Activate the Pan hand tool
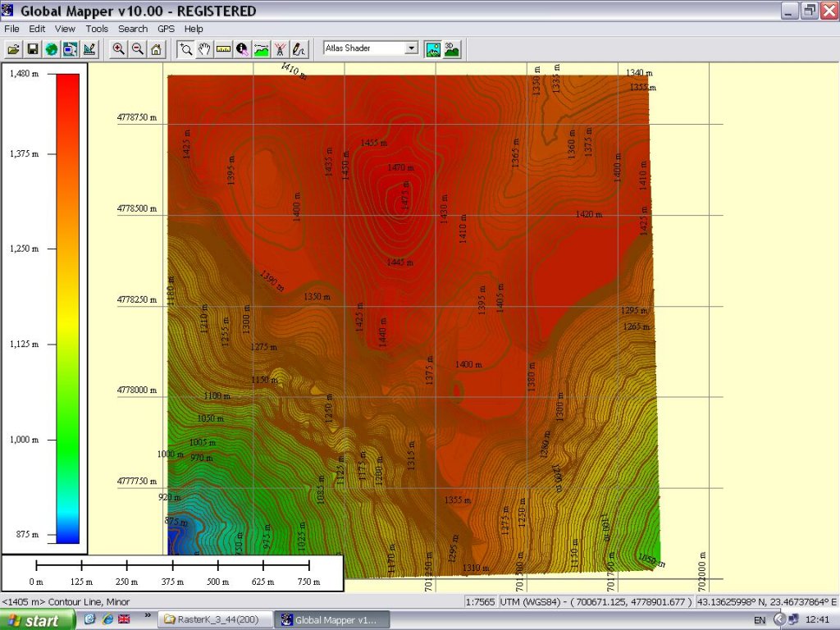 (x=204, y=48)
